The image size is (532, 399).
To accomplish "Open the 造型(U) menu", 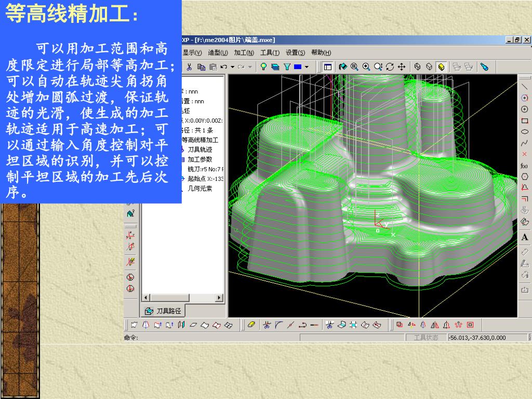I will pyautogui.click(x=218, y=52).
